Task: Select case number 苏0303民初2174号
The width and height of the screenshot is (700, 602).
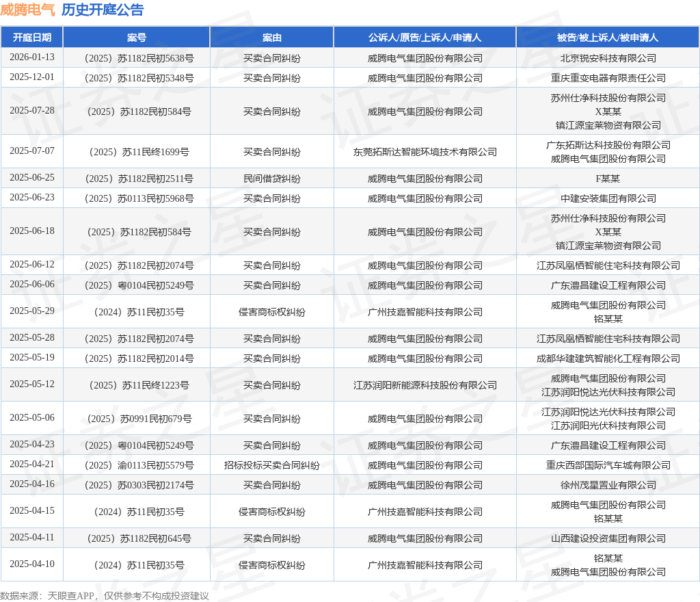Action: tap(139, 485)
